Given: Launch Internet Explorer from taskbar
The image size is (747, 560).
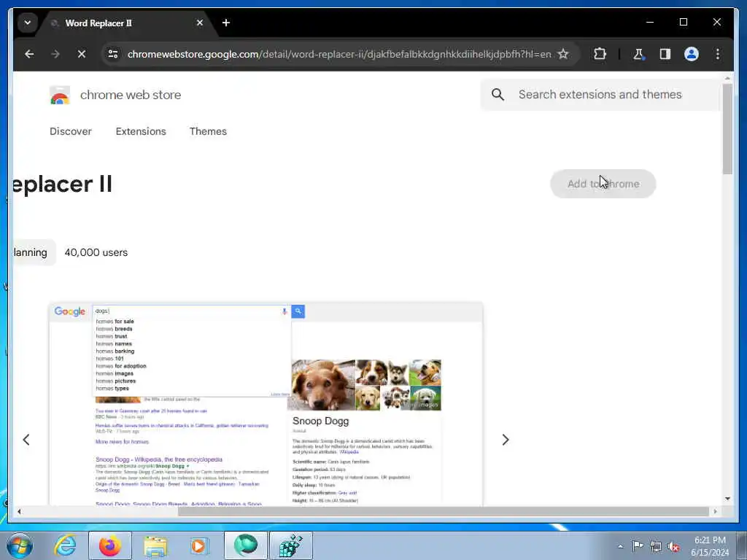Looking at the screenshot, I should click(x=65, y=545).
